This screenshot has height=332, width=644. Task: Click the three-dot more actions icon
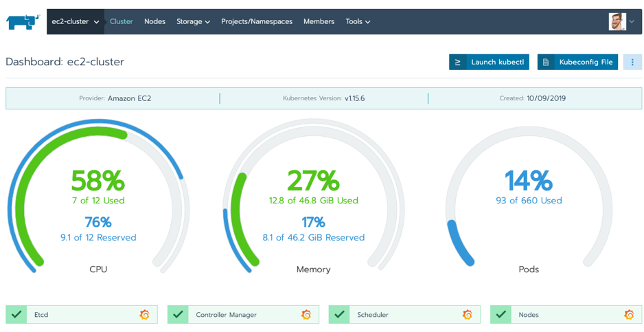(632, 63)
